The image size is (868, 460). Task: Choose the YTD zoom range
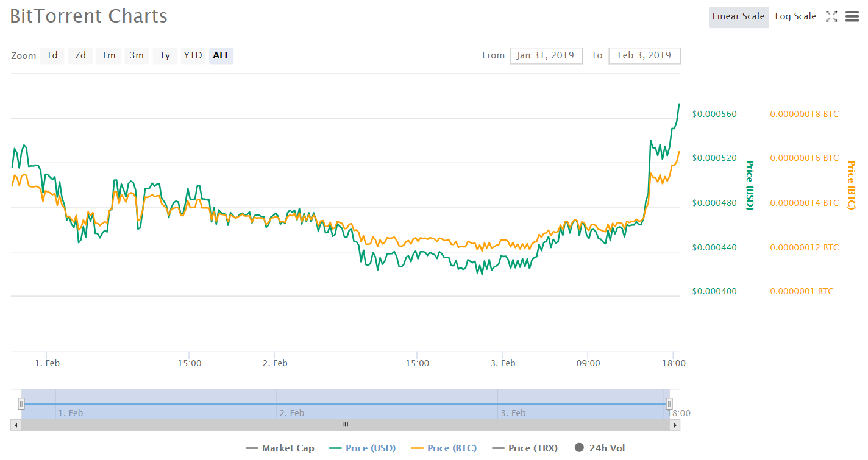(x=193, y=55)
